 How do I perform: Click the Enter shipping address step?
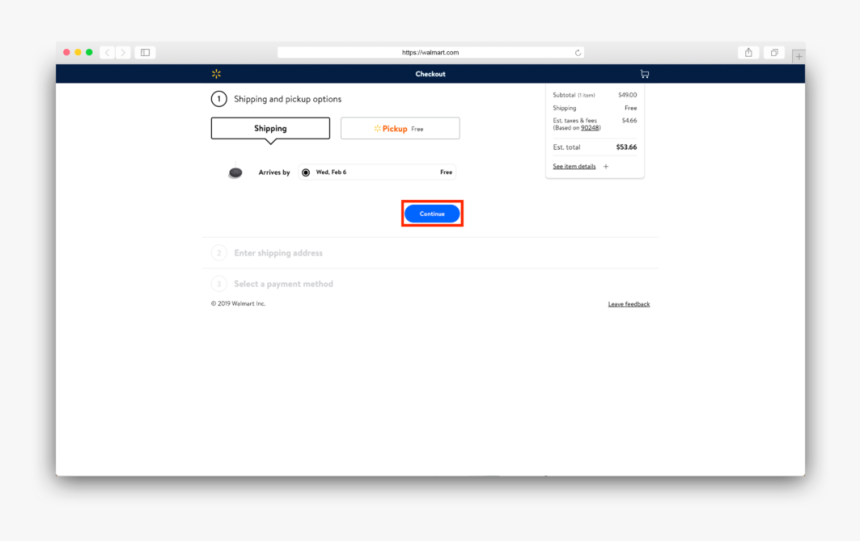(278, 253)
